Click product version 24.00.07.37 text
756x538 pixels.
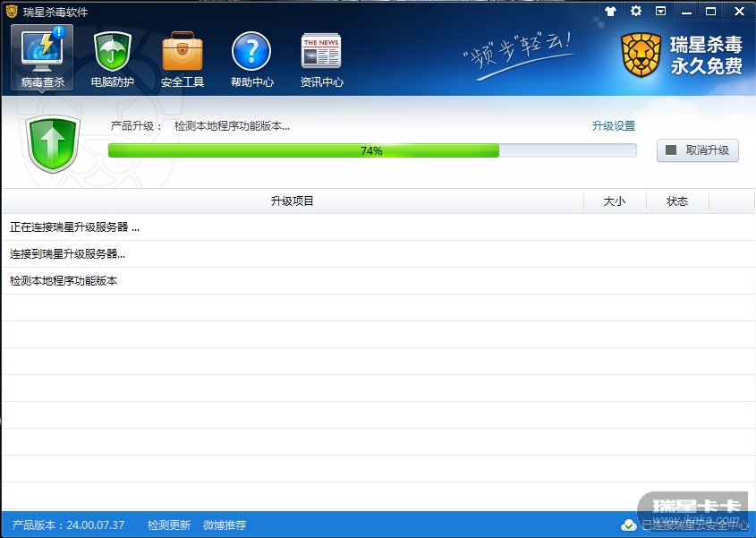(x=68, y=525)
